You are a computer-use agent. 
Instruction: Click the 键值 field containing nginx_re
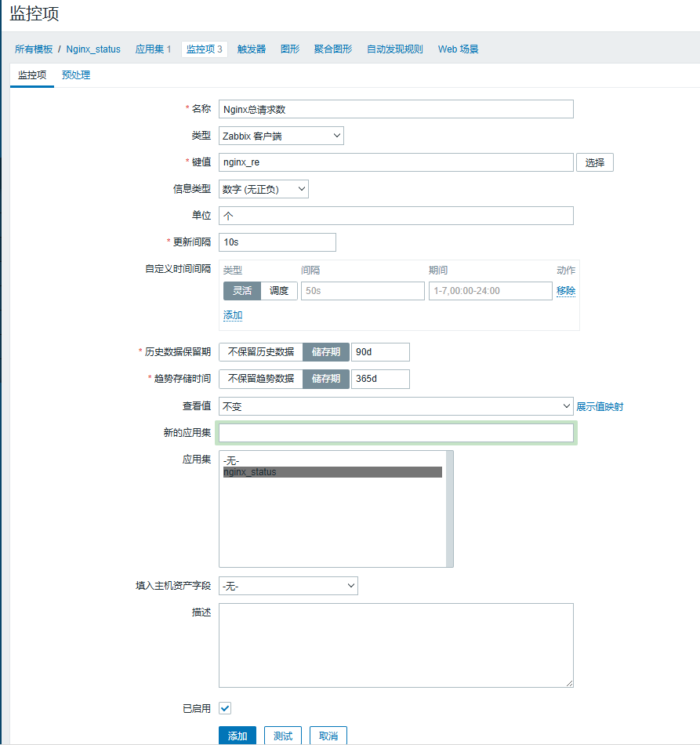[x=396, y=162]
